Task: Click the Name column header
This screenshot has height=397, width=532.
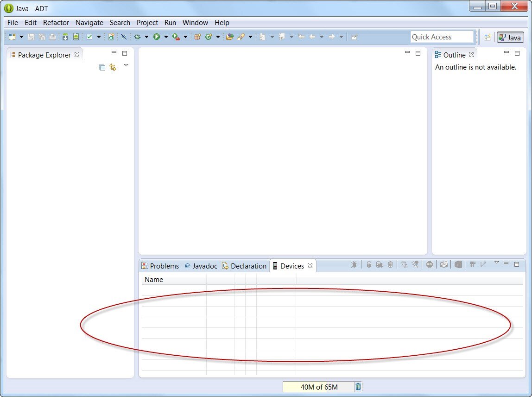Action: click(154, 279)
